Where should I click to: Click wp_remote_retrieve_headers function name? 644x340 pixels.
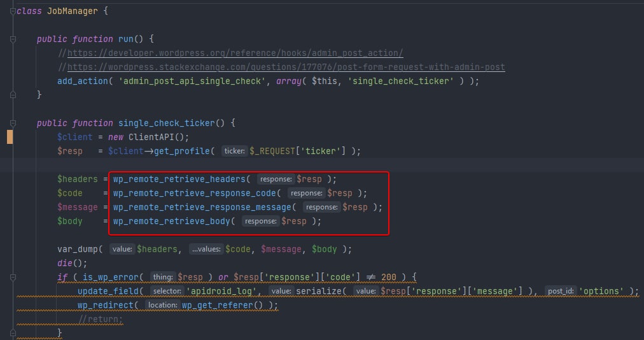[x=179, y=179]
